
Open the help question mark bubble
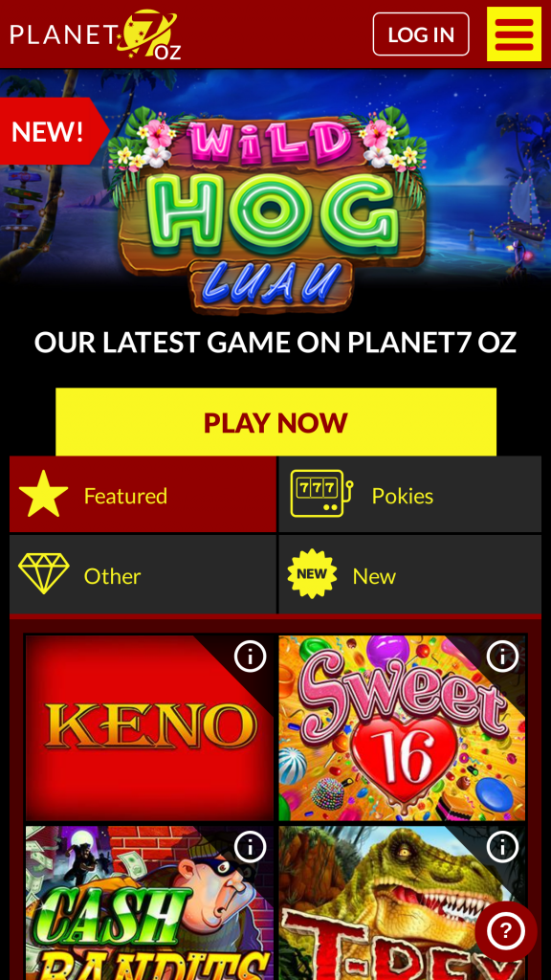[x=506, y=932]
